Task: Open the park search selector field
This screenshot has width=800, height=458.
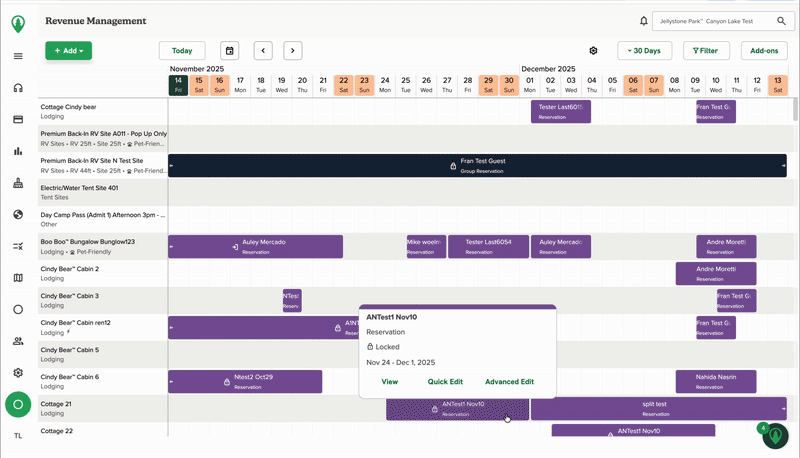Action: [722, 20]
